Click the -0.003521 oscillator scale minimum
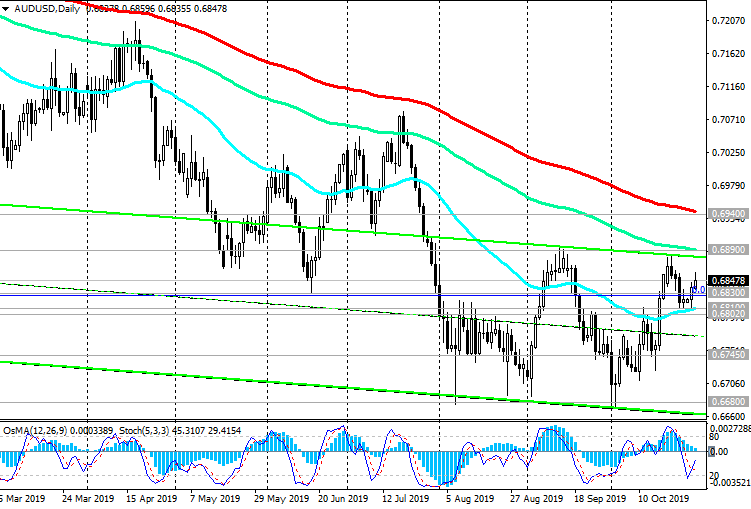751x509 pixels. coord(730,482)
